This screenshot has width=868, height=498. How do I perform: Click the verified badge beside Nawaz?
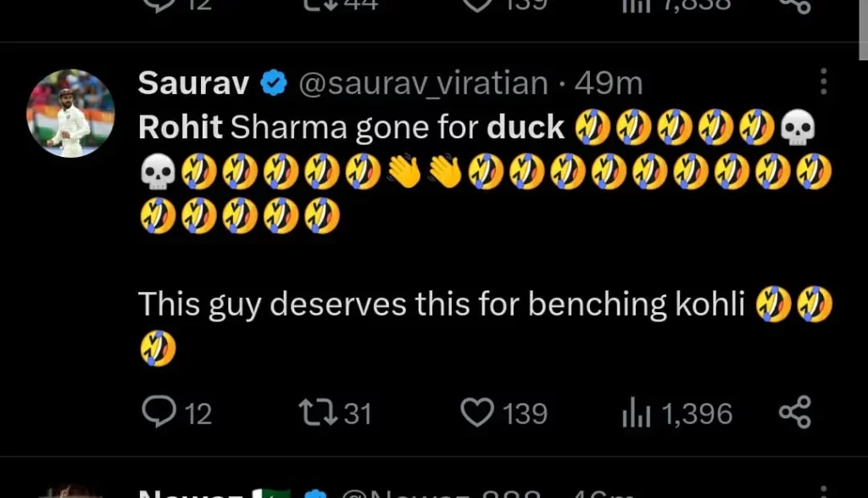[316, 493]
